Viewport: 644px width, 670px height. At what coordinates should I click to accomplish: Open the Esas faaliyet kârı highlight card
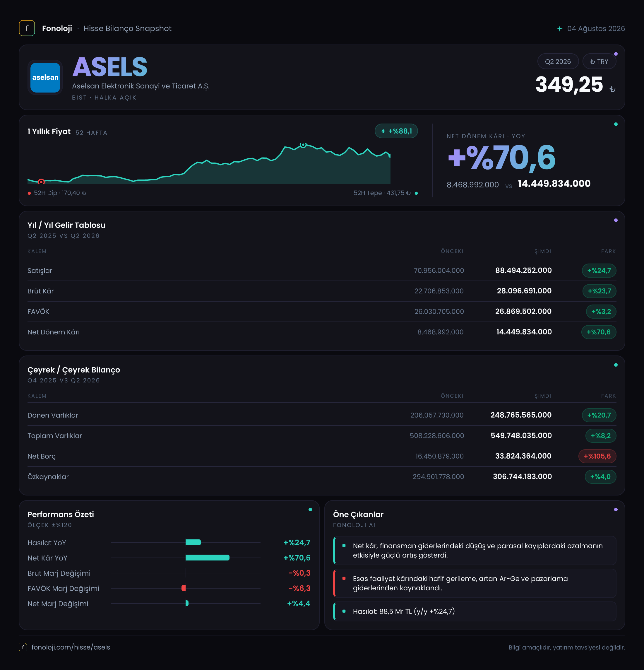(475, 583)
